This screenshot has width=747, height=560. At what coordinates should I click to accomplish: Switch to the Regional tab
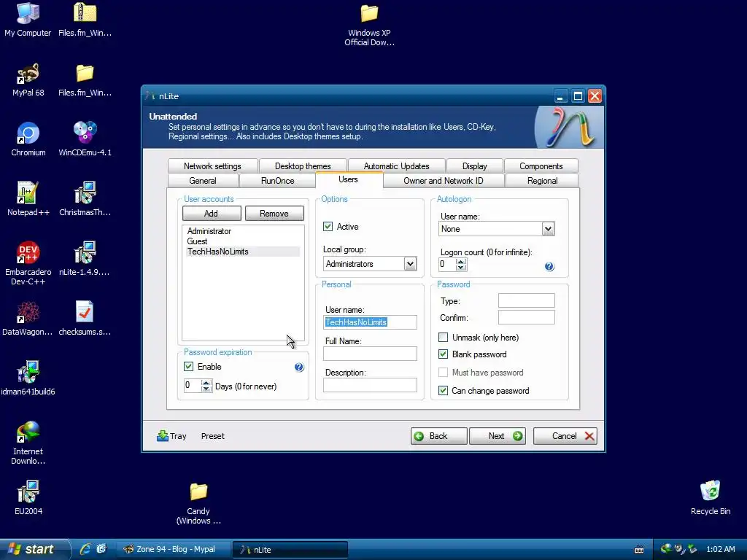(x=542, y=181)
